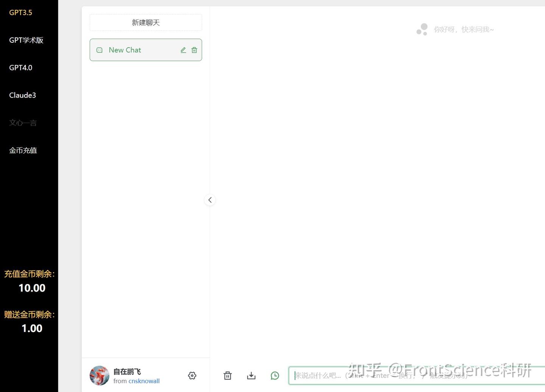545x392 pixels.
Task: Switch to GPT3.5 in sidebar
Action: pyautogui.click(x=21, y=12)
